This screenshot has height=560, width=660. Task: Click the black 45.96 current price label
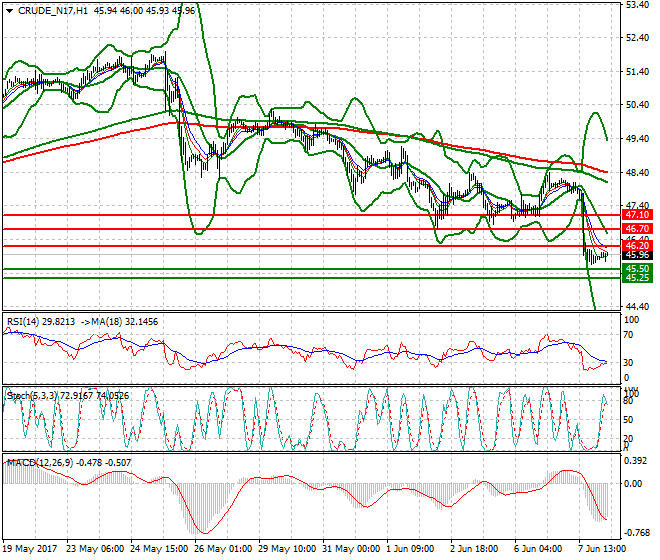pyautogui.click(x=637, y=255)
